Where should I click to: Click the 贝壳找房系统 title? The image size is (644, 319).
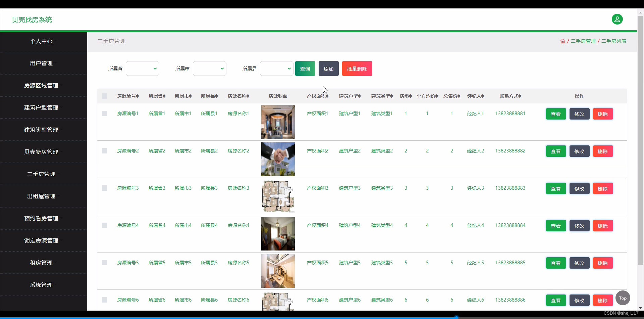click(x=32, y=20)
